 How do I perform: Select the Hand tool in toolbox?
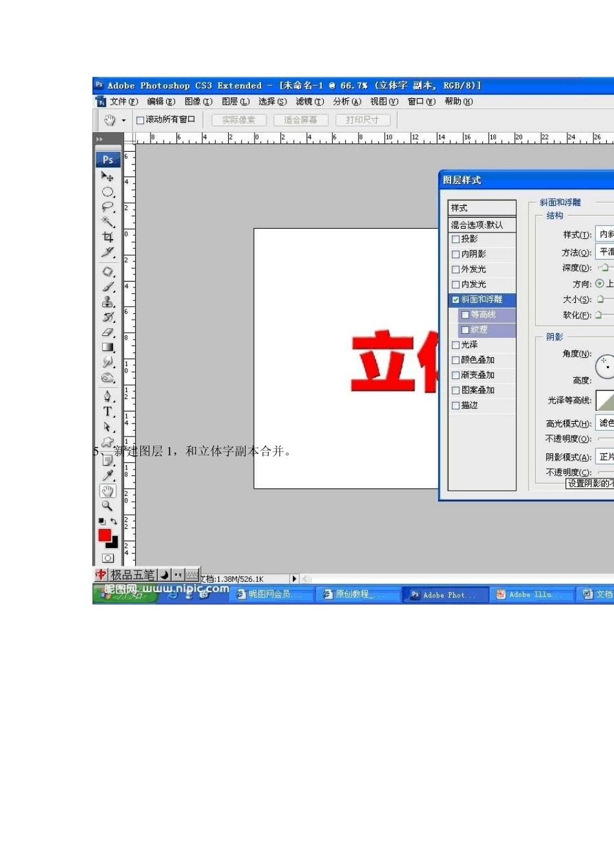(107, 491)
